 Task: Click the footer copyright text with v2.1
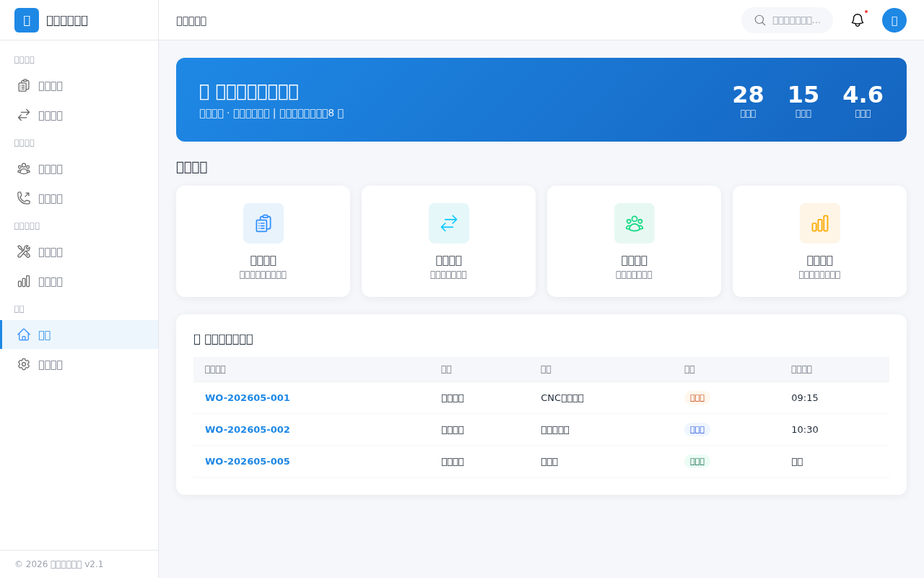click(x=59, y=564)
